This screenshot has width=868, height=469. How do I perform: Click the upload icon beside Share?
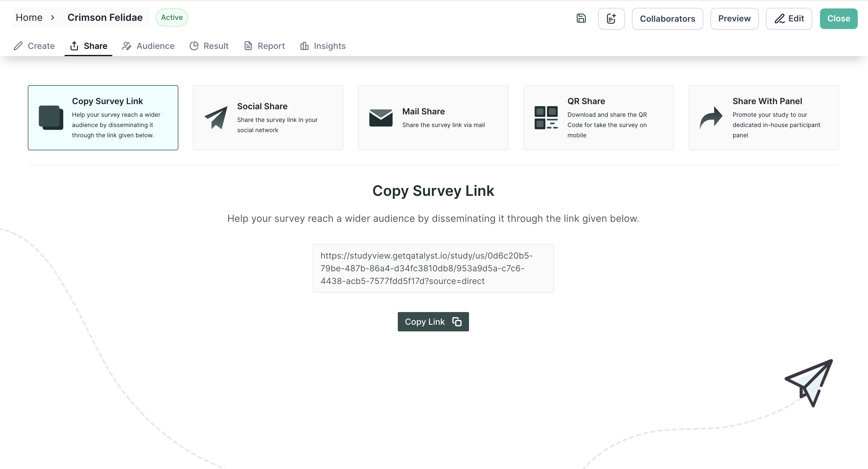[74, 46]
